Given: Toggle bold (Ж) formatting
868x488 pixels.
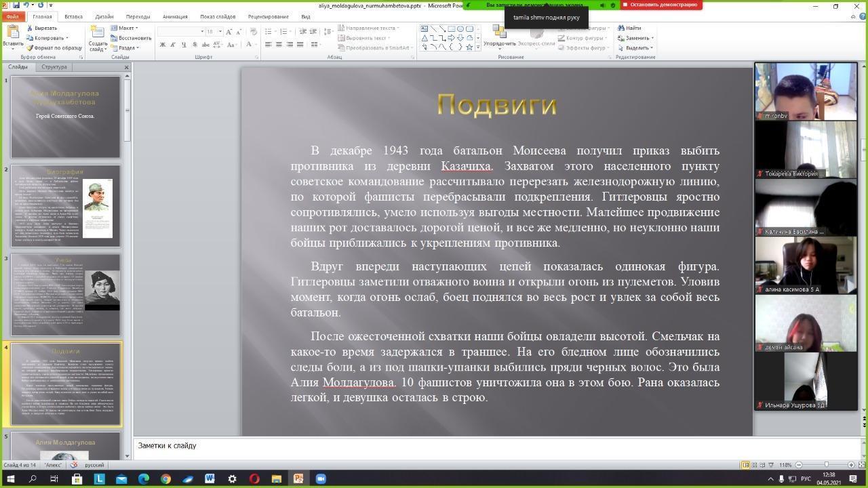Looking at the screenshot, I should pos(163,45).
